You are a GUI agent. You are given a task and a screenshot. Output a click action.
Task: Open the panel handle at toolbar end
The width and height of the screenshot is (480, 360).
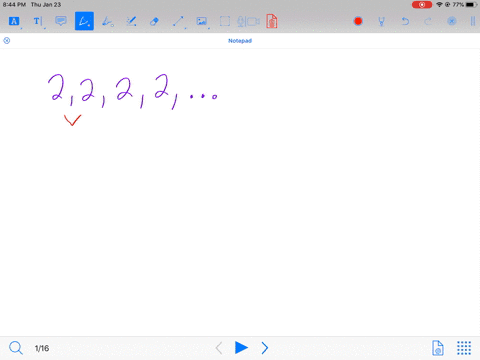473,21
